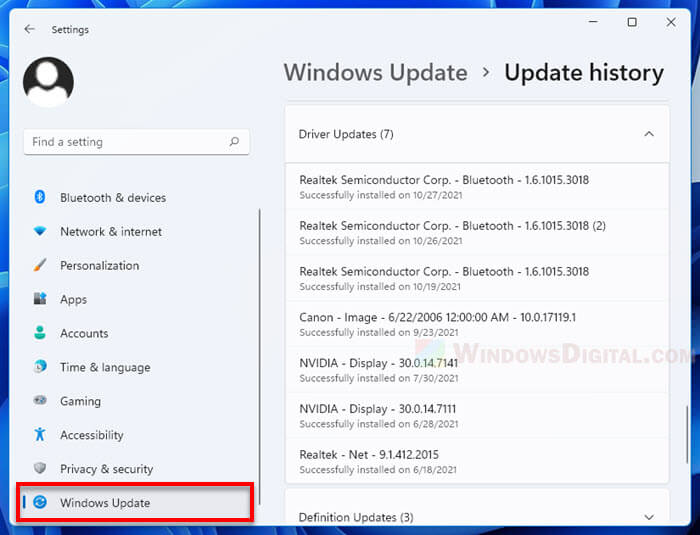Click the Find a setting search box
700x535 pixels.
[x=137, y=142]
